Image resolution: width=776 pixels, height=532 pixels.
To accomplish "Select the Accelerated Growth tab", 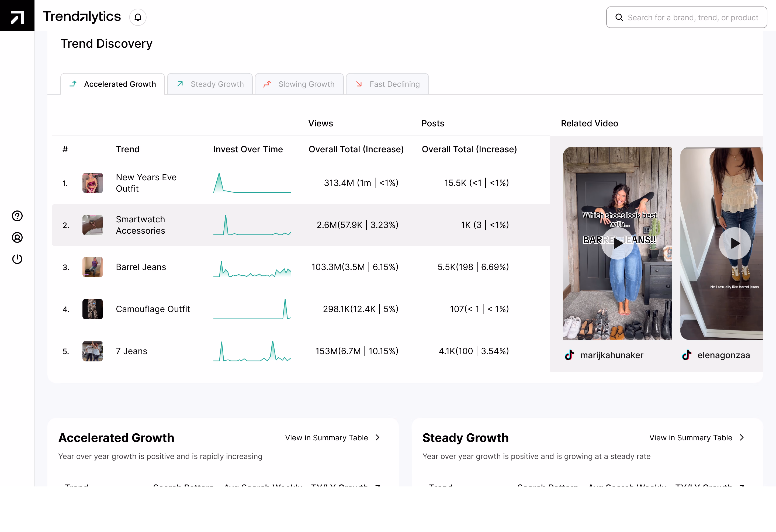I will tap(113, 84).
